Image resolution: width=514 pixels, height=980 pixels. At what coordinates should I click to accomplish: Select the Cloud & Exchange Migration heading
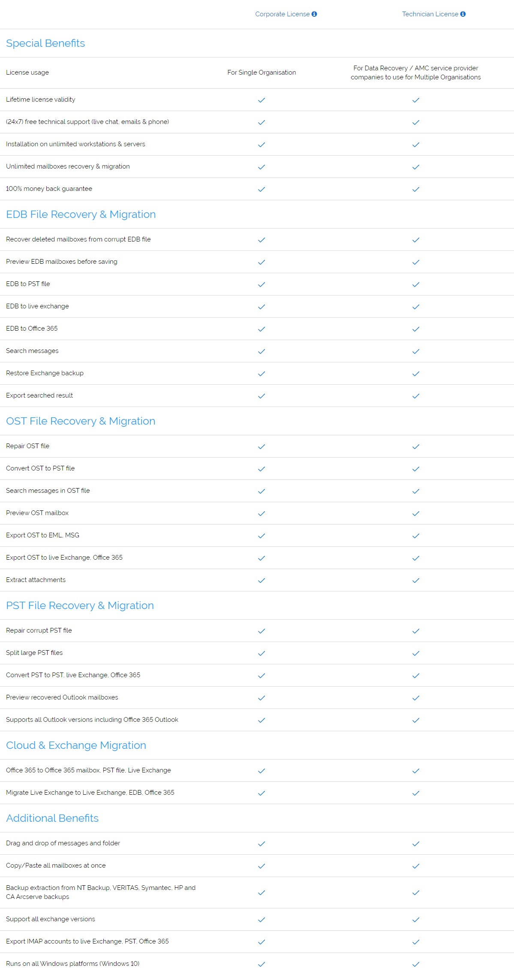click(76, 745)
